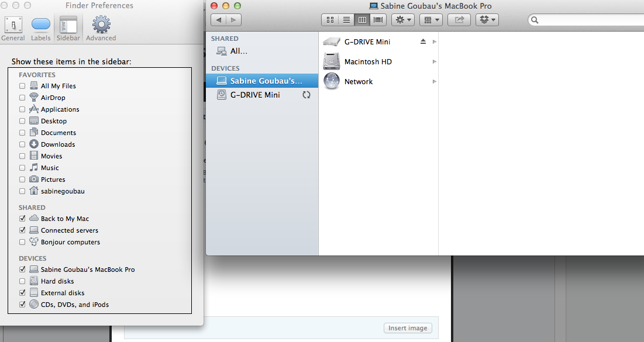Viewport: 644px width, 342px height.
Task: Open the item arrangement dropdown
Action: point(431,20)
